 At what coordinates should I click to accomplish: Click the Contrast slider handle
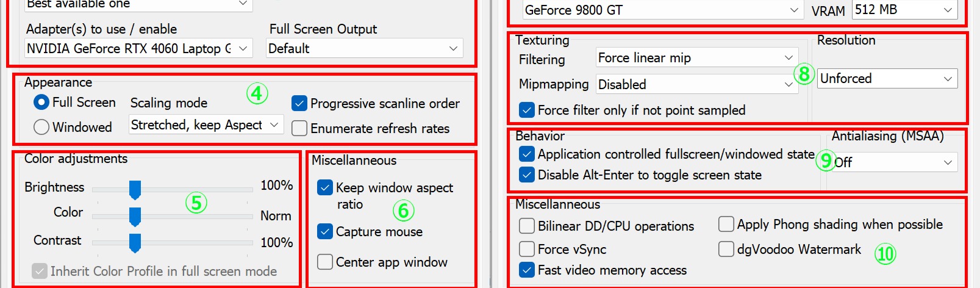(135, 243)
